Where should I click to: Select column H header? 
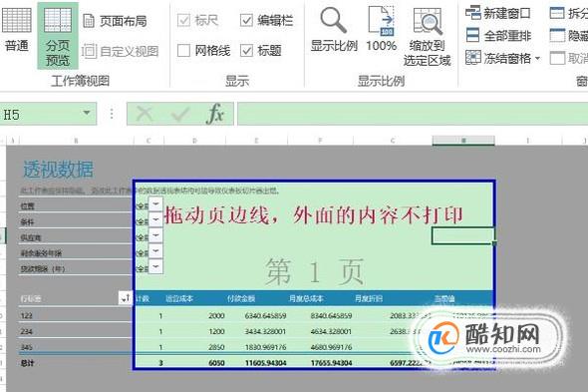point(463,141)
